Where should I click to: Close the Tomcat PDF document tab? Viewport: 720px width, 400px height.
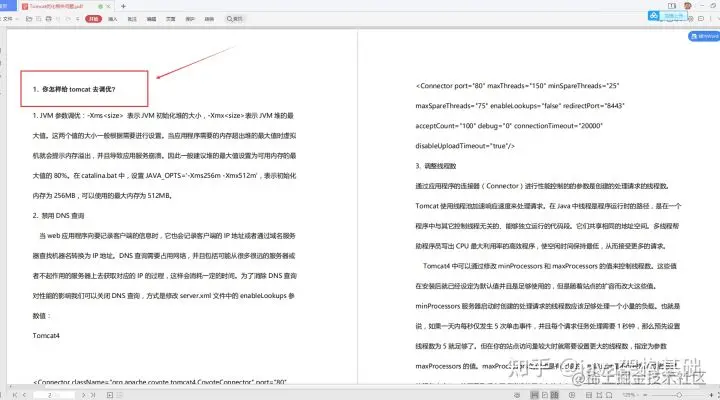109,6
